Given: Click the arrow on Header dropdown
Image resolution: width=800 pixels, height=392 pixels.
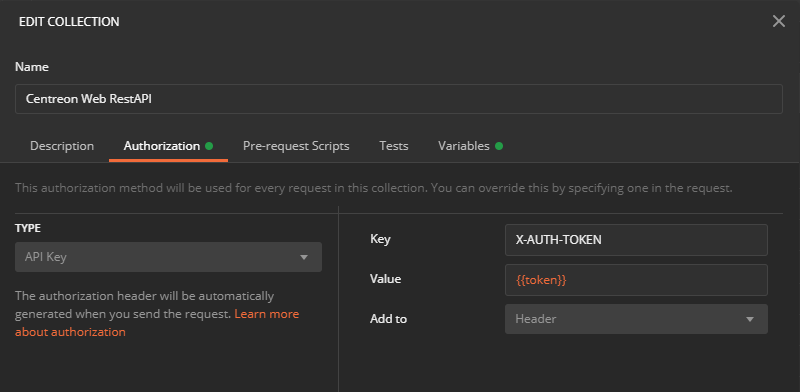Looking at the screenshot, I should pos(749,320).
